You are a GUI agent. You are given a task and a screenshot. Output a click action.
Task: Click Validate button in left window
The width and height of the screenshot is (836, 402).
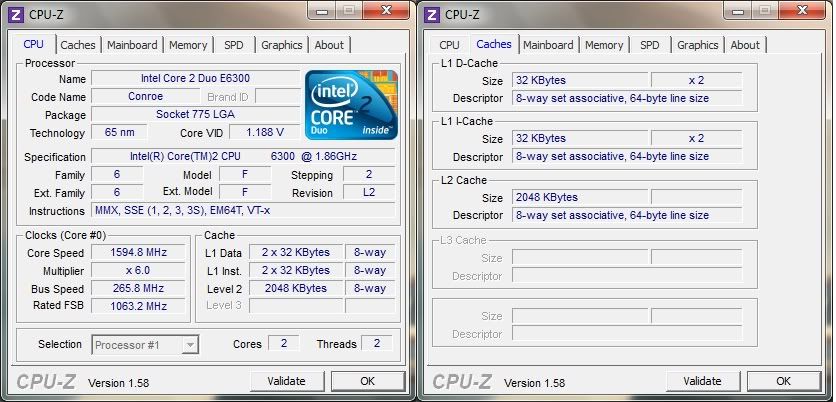point(287,381)
